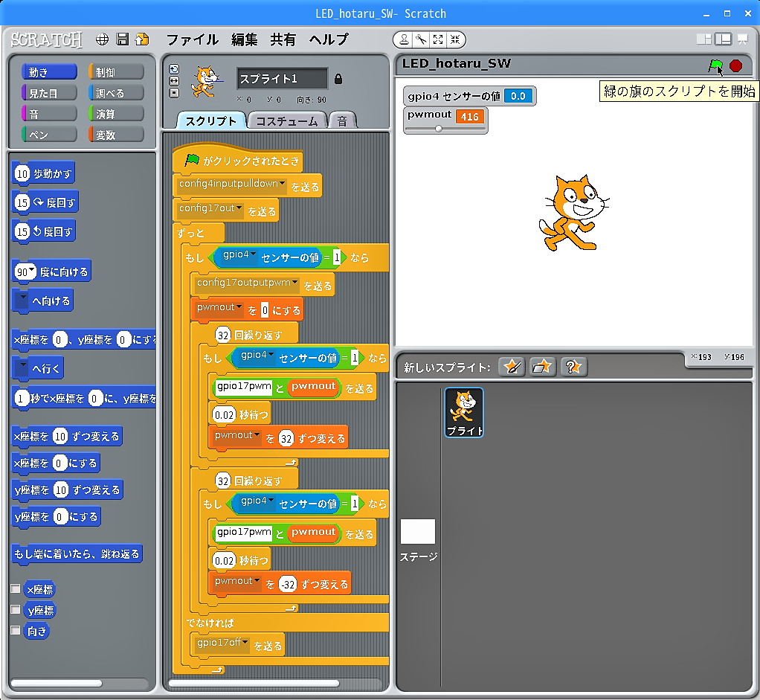
Task: Select the 調べる block category
Action: pos(116,93)
